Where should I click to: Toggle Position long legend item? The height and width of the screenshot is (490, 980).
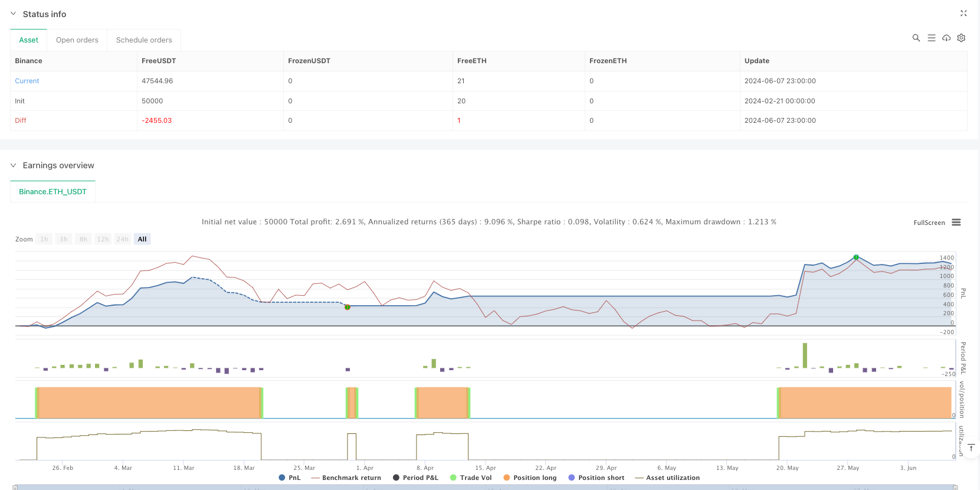[530, 478]
